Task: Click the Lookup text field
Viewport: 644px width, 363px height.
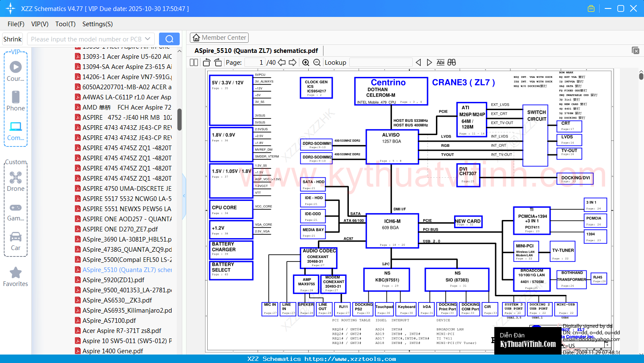Action: pyautogui.click(x=381, y=63)
